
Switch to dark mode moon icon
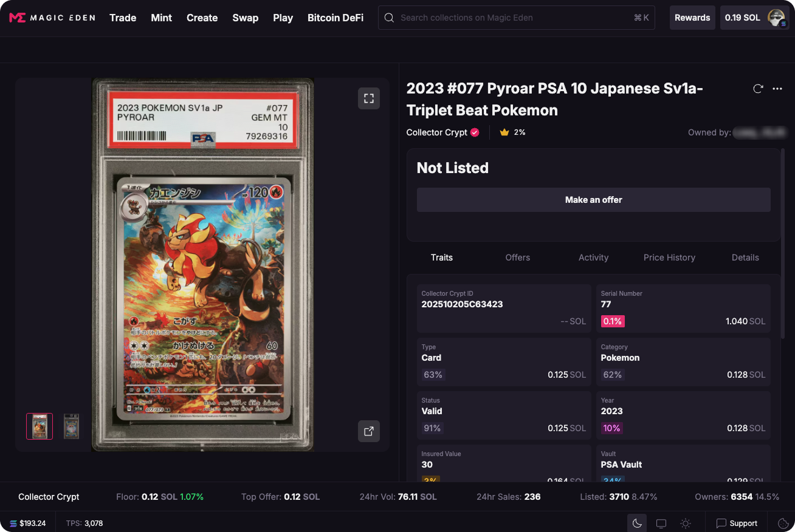[637, 523]
